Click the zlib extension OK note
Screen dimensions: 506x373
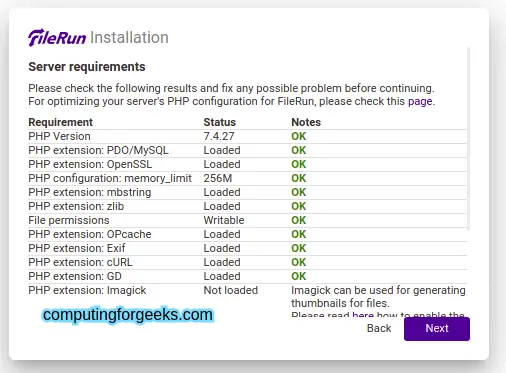(298, 206)
